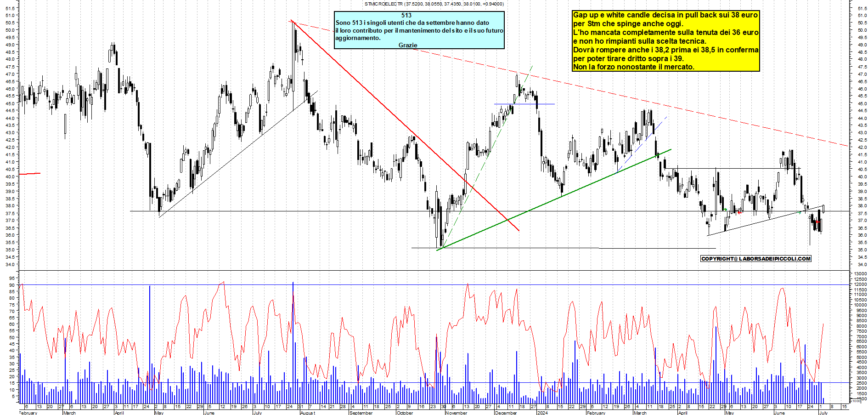Click the 'September' month label on time axis
This screenshot has height=415, width=868.
click(x=361, y=413)
